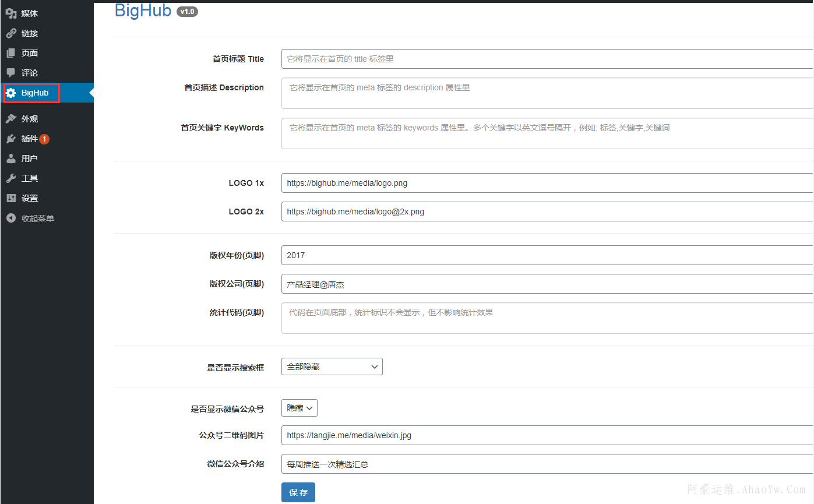Click the 首页描述 Description label
The width and height of the screenshot is (814, 504).
(224, 87)
